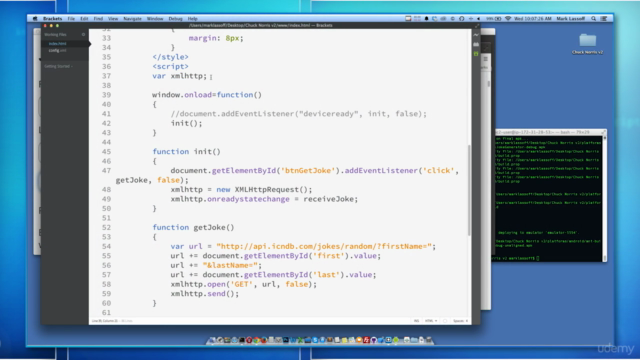Open the Live Preview lightning icon
The width and height of the screenshot is (640, 360).
pyautogui.click(x=476, y=35)
